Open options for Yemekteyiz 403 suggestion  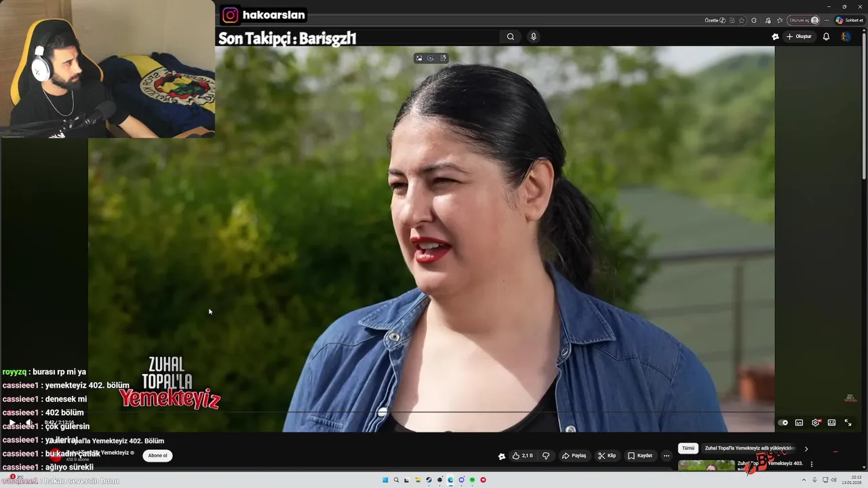[x=812, y=464]
